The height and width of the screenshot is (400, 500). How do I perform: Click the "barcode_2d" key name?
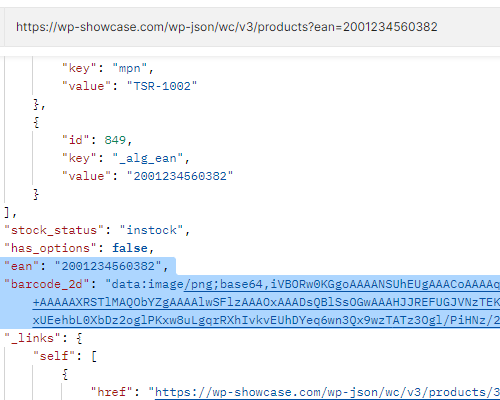click(x=47, y=284)
